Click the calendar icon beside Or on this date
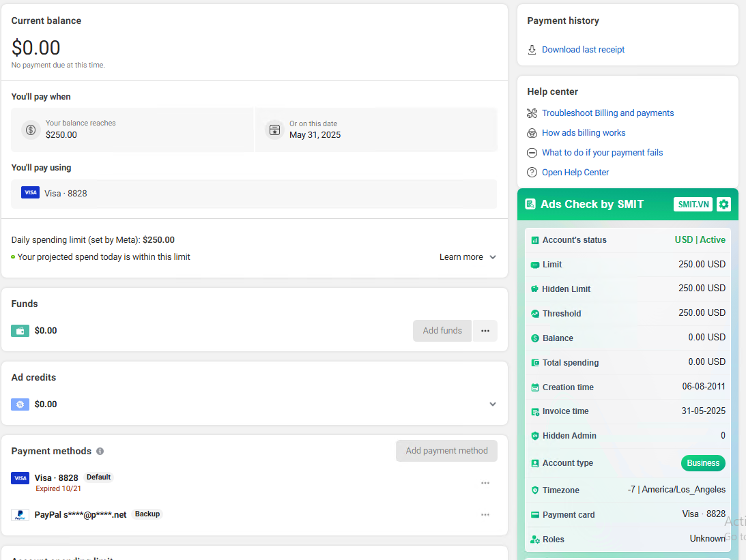The image size is (746, 560). 274,130
